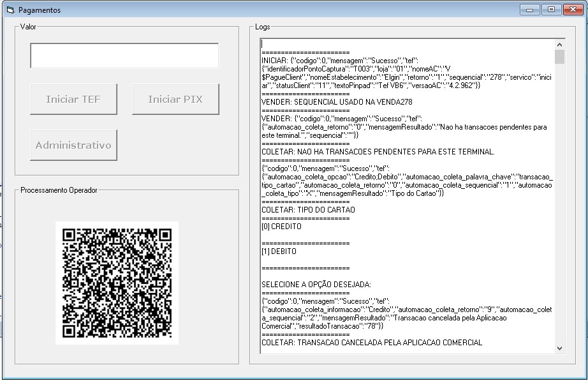The height and width of the screenshot is (381, 588).
Task: Click the log line '[0] CREDITO'
Action: [x=281, y=227]
